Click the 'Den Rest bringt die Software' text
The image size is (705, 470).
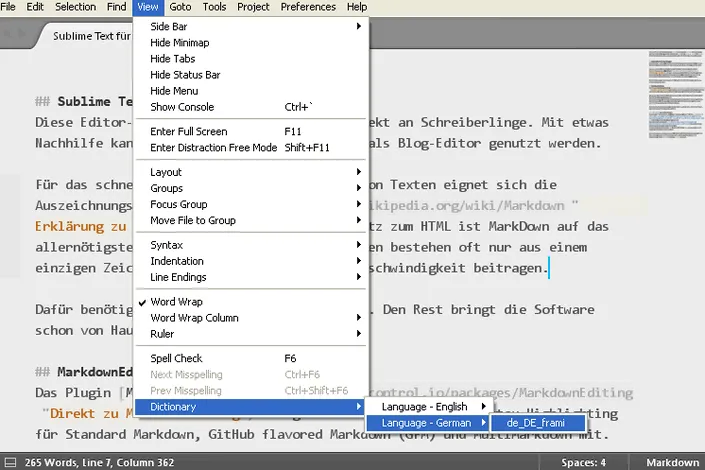pos(488,310)
